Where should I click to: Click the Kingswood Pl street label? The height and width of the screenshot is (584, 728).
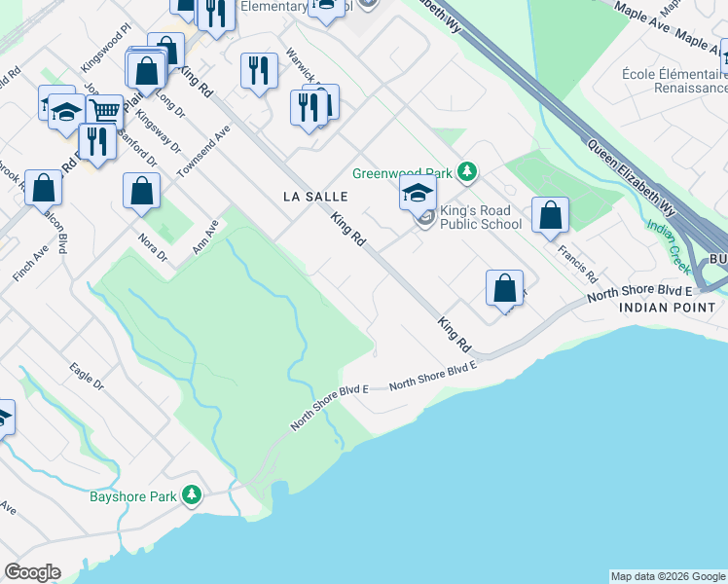click(x=106, y=49)
